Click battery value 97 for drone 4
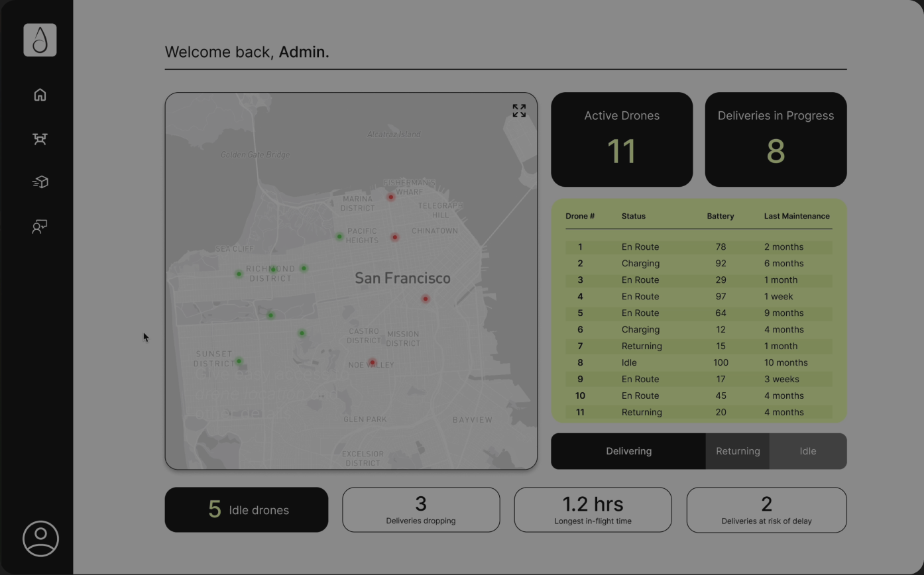Image resolution: width=924 pixels, height=575 pixels. 721,296
